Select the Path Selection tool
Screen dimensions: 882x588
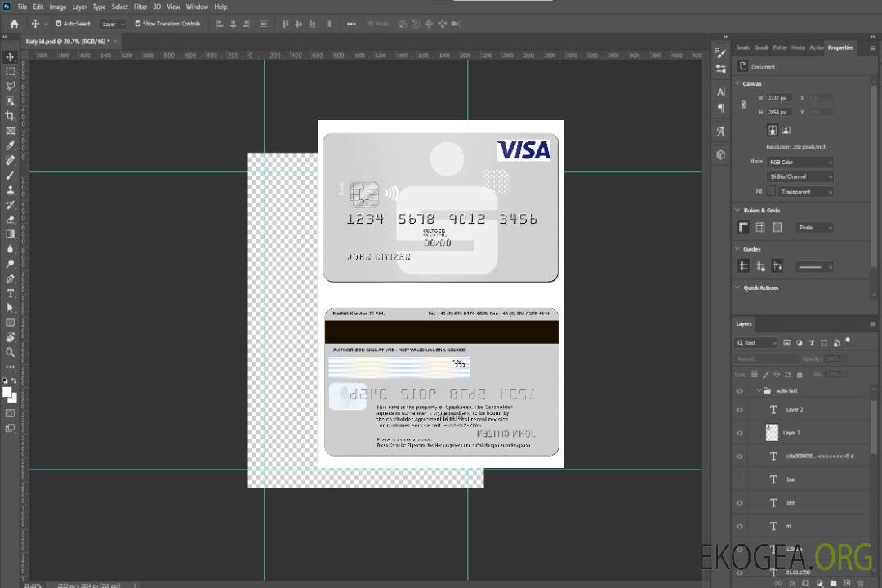coord(10,308)
